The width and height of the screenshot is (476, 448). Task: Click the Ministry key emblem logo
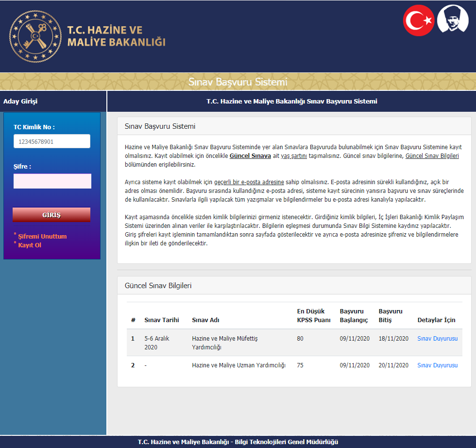coord(35,36)
